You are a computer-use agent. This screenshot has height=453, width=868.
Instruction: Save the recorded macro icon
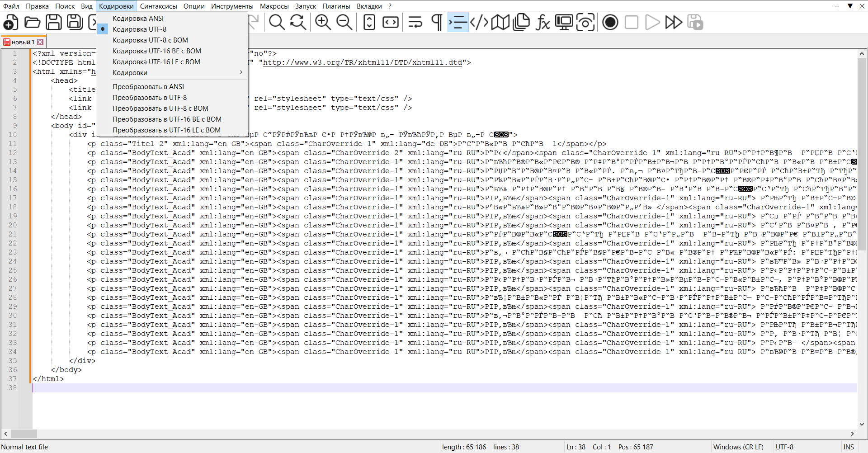tap(695, 22)
